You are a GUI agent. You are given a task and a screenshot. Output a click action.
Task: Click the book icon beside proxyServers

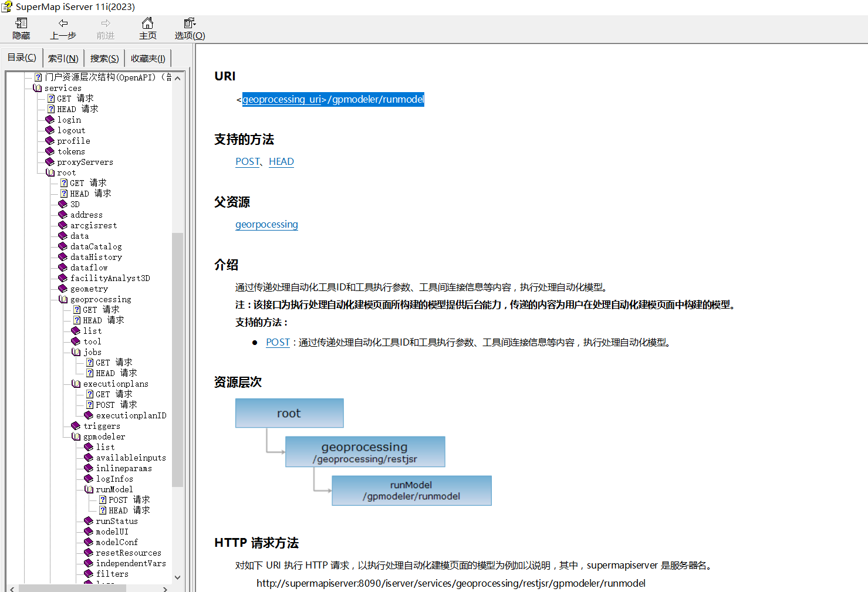click(x=50, y=162)
